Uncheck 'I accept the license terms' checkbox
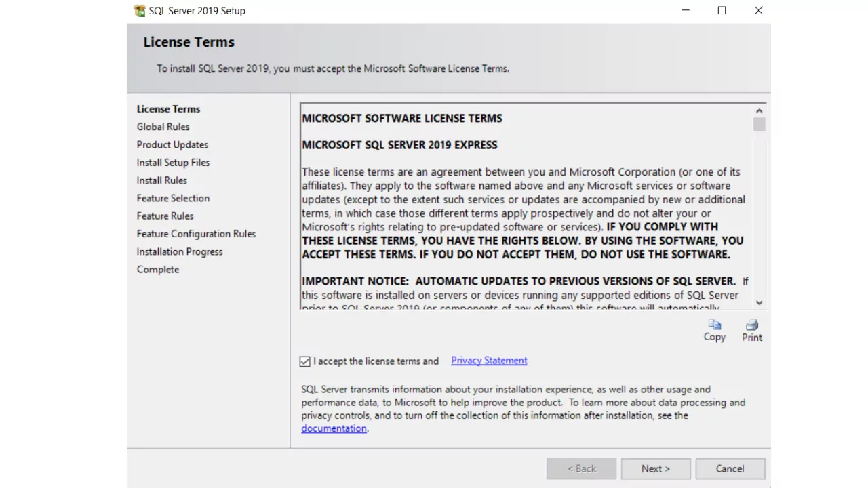The image size is (868, 488). (x=305, y=361)
